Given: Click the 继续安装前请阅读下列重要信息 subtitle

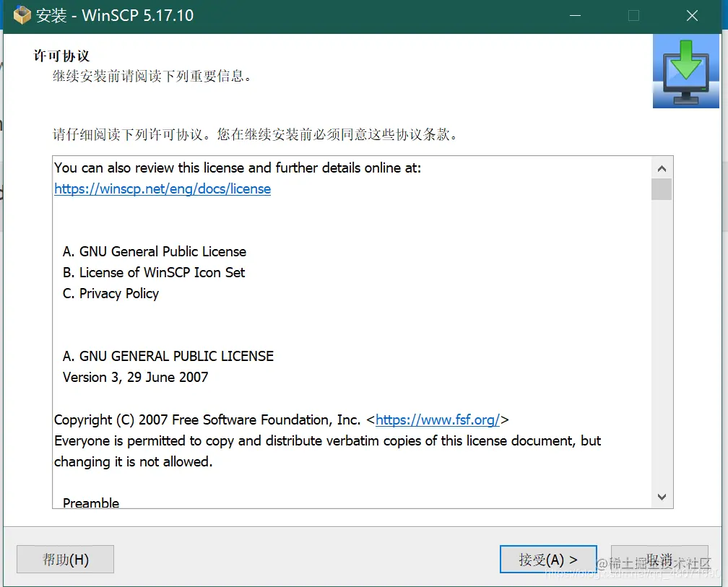Looking at the screenshot, I should [153, 76].
